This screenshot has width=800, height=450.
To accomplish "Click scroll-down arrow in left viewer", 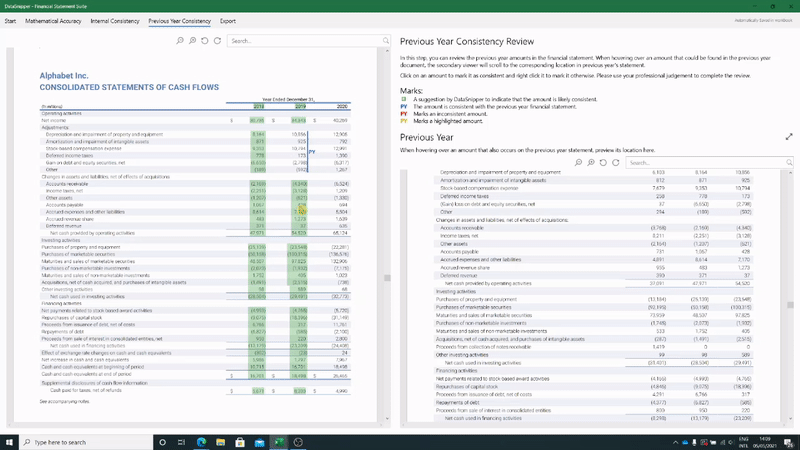I will click(387, 419).
